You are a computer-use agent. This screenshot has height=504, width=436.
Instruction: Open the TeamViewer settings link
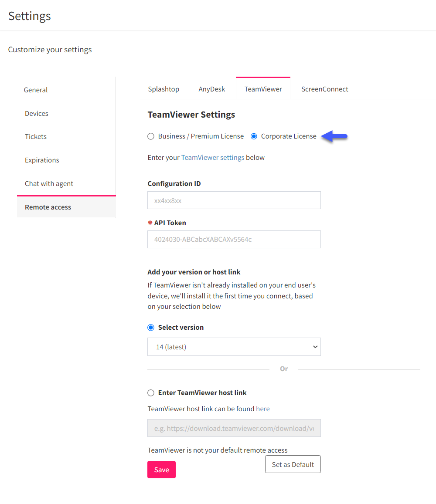point(213,158)
